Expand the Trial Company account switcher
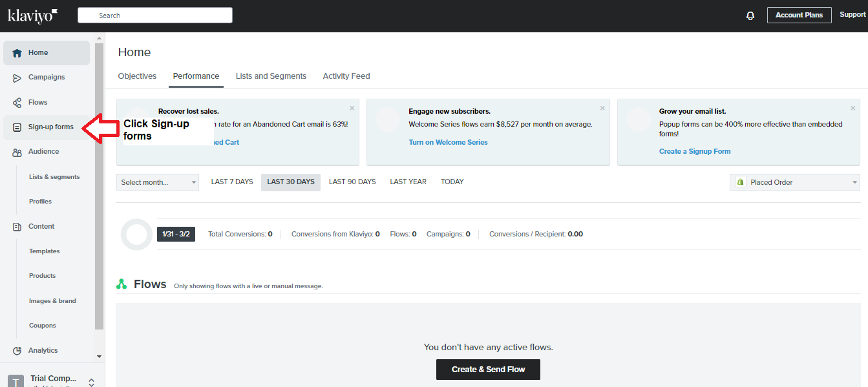The width and height of the screenshot is (868, 387). coord(91,382)
